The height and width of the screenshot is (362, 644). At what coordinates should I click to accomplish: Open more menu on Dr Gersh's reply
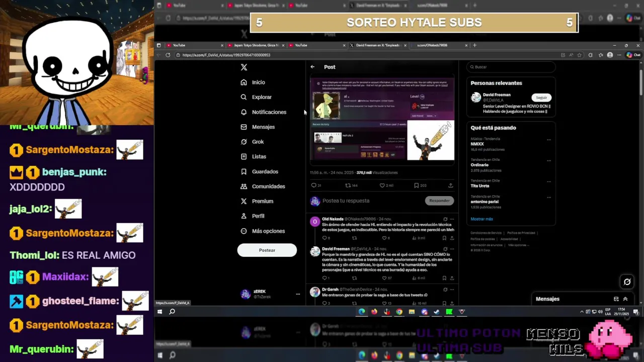coord(452,290)
